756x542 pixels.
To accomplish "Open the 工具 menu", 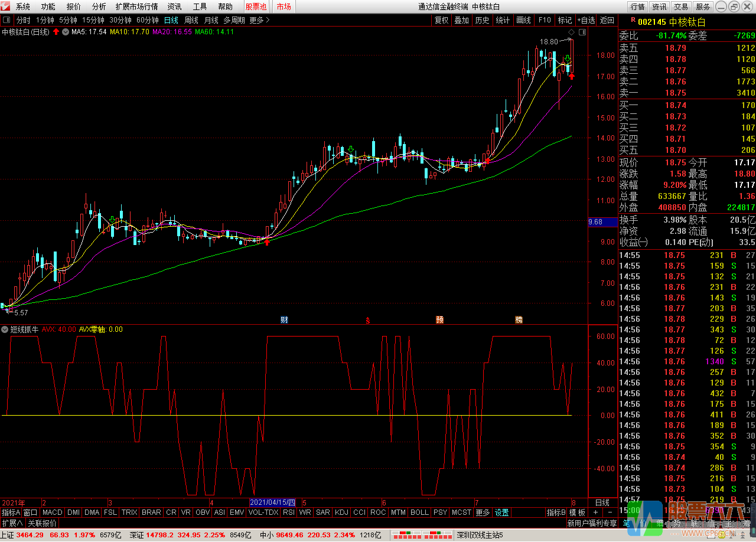I will (x=200, y=7).
